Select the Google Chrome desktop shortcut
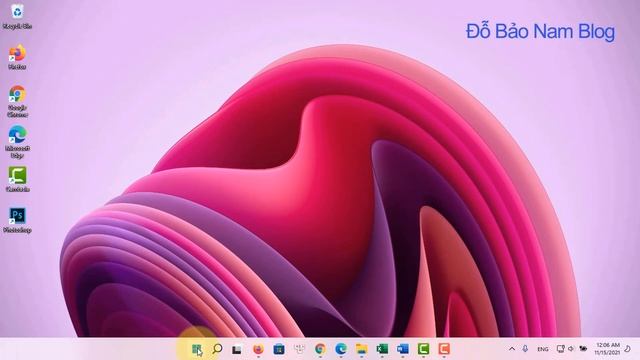Viewport: 640px width, 360px height. tap(17, 101)
